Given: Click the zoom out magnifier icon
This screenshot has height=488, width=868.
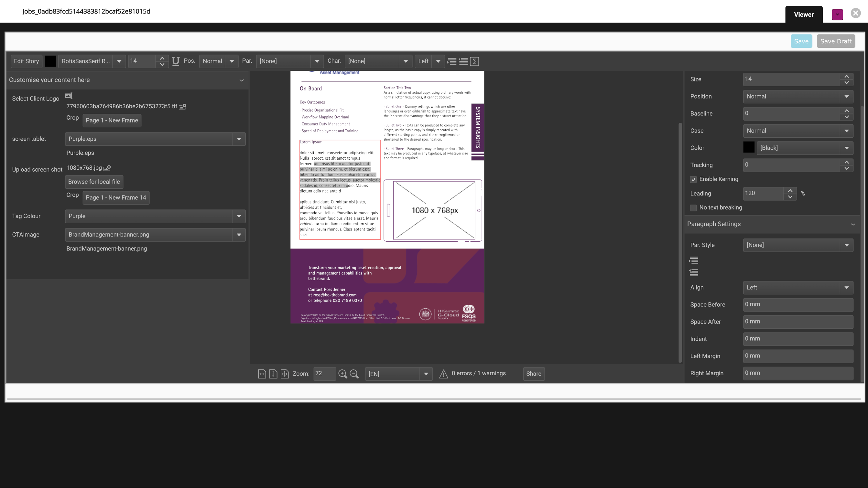Looking at the screenshot, I should (354, 374).
